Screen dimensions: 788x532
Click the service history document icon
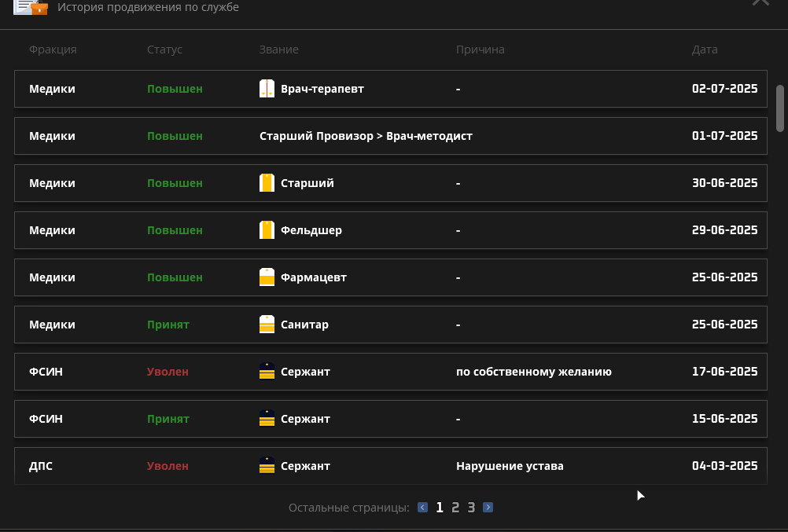point(31,7)
